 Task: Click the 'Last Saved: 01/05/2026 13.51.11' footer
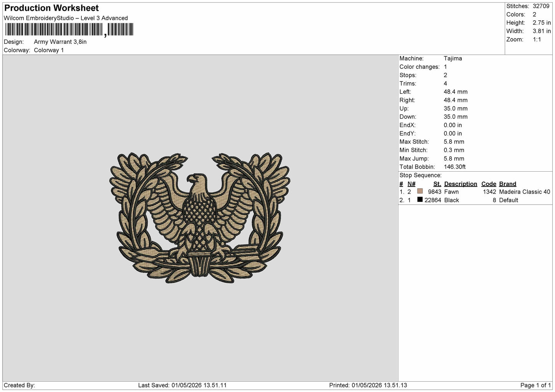182,385
